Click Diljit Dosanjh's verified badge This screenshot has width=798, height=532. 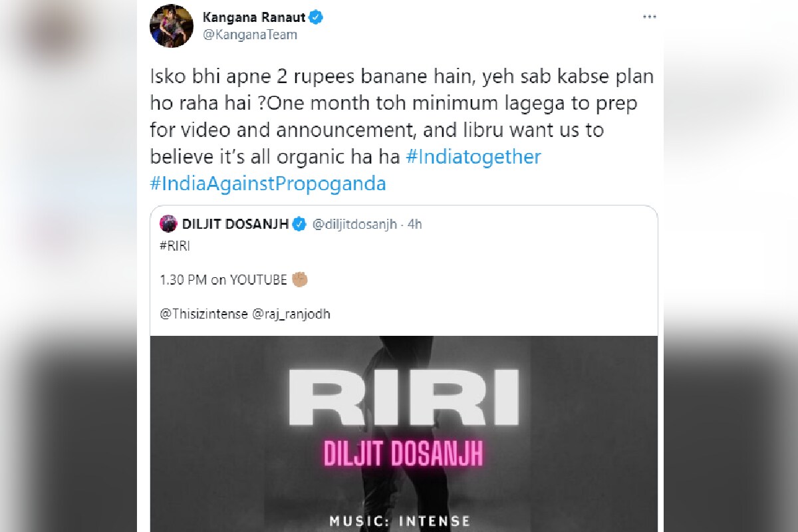299,224
